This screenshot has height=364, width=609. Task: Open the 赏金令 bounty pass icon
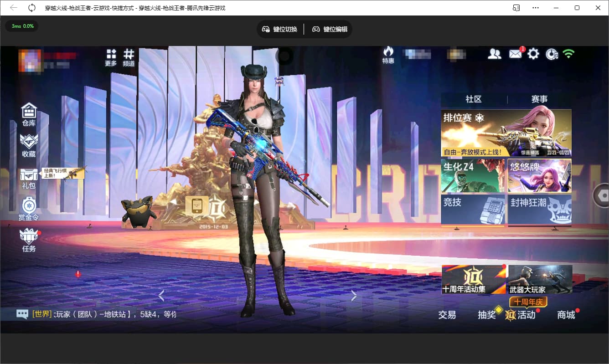[x=28, y=209]
